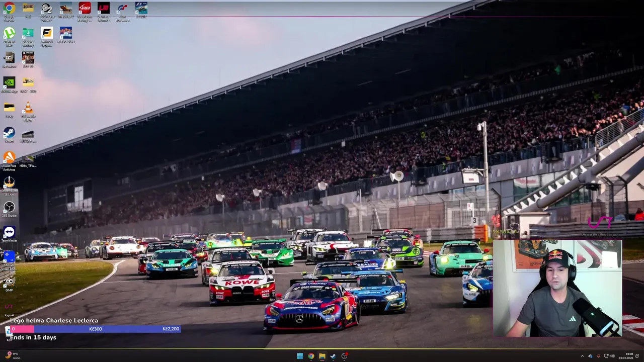This screenshot has width=644, height=362.
Task: Open the Windows Start menu
Action: (x=300, y=356)
